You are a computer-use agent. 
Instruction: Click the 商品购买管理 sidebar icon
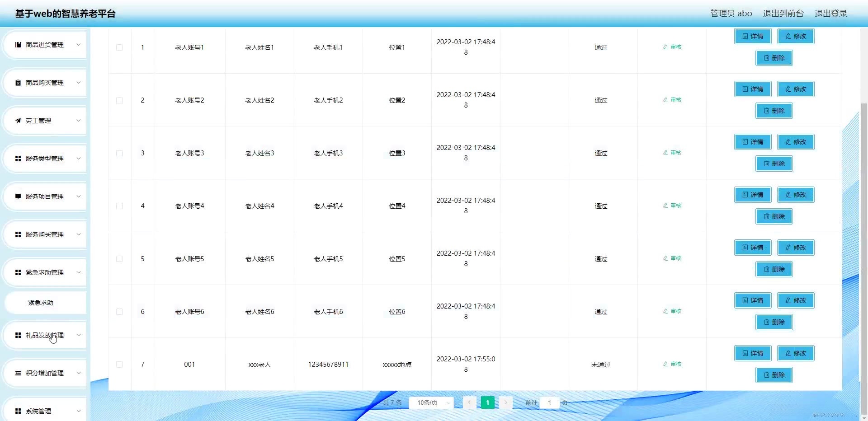pos(18,83)
